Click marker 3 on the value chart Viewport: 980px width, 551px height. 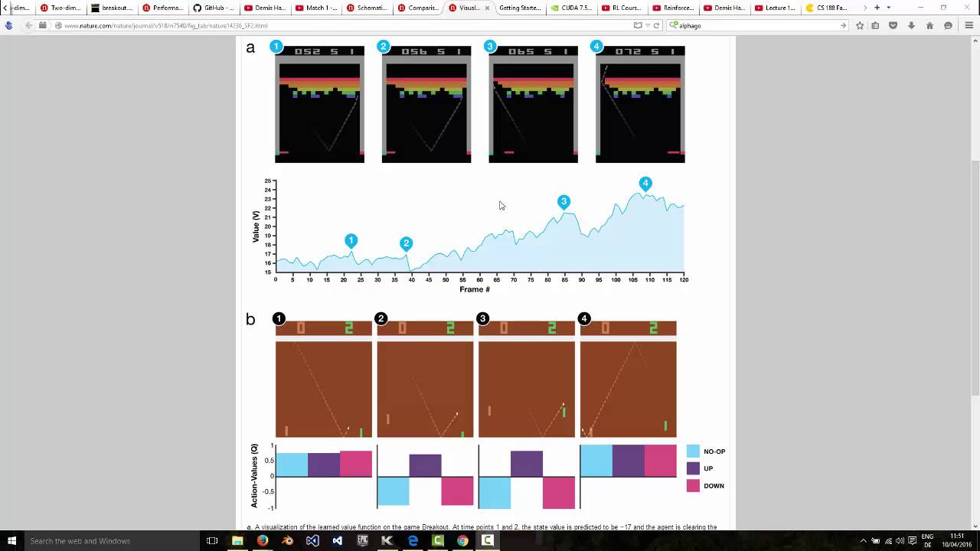coord(564,202)
